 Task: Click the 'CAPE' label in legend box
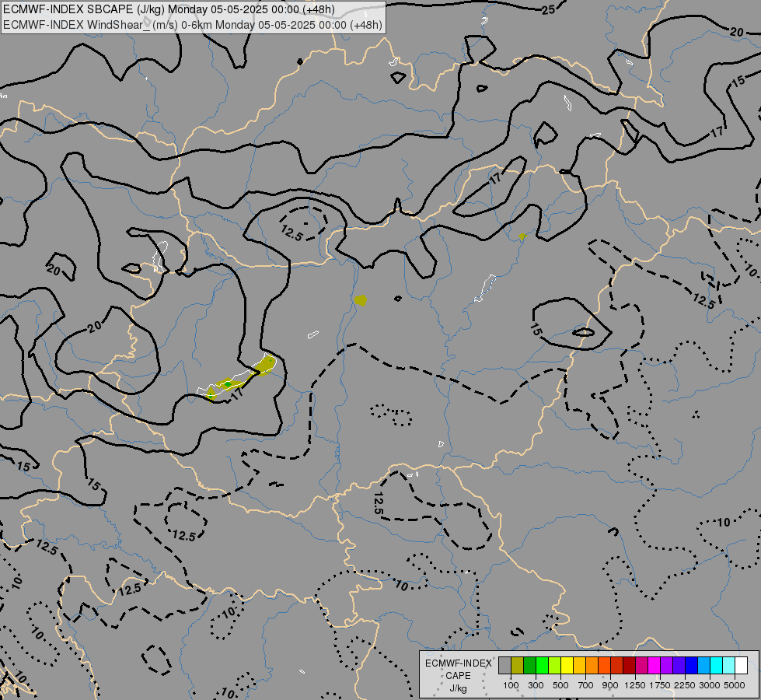click(458, 676)
